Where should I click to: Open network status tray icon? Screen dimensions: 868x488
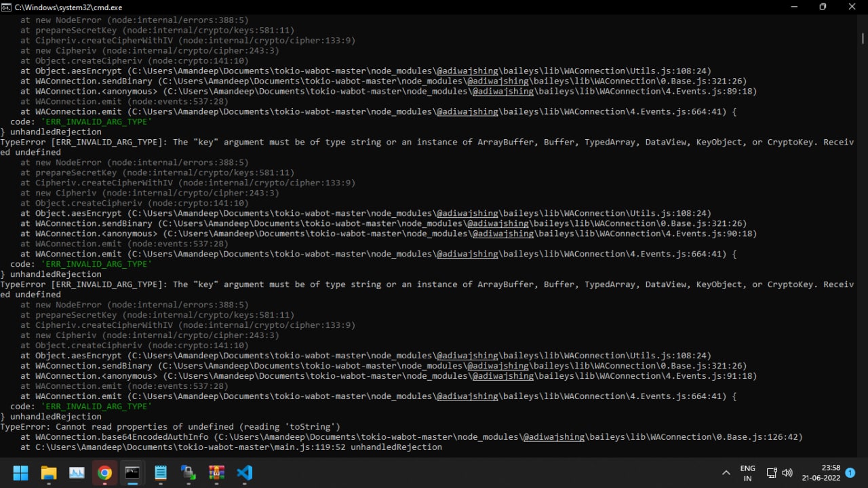772,473
